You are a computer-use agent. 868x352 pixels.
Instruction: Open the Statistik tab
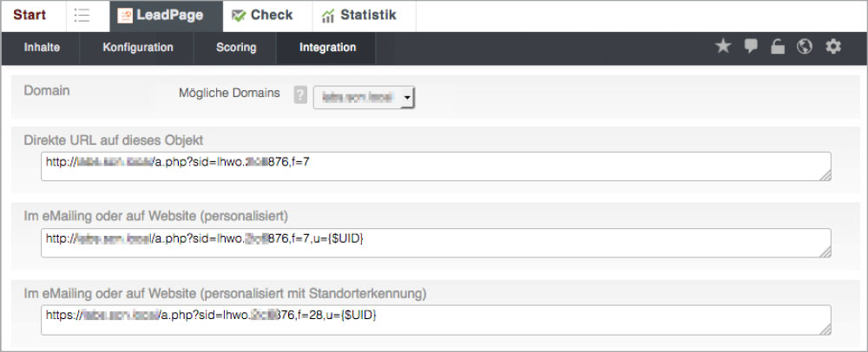[x=364, y=16]
